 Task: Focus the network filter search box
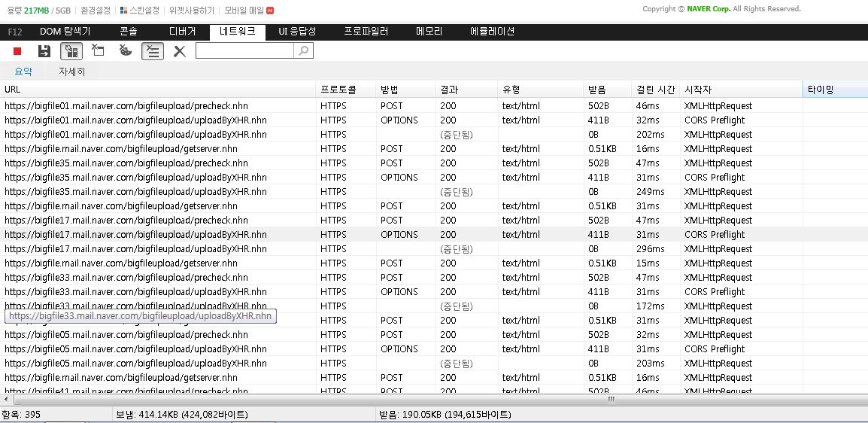(x=244, y=51)
